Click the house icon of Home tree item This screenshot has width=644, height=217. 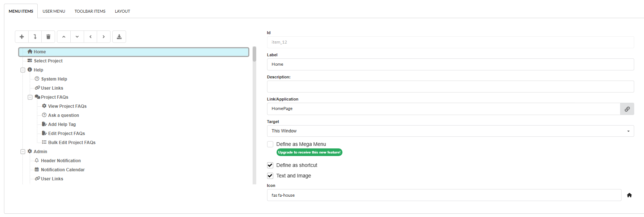(30, 52)
